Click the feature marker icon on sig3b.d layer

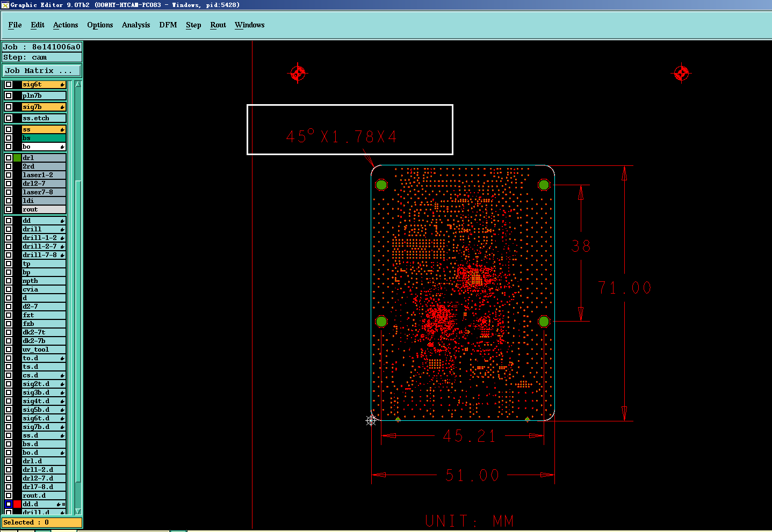pyautogui.click(x=62, y=393)
